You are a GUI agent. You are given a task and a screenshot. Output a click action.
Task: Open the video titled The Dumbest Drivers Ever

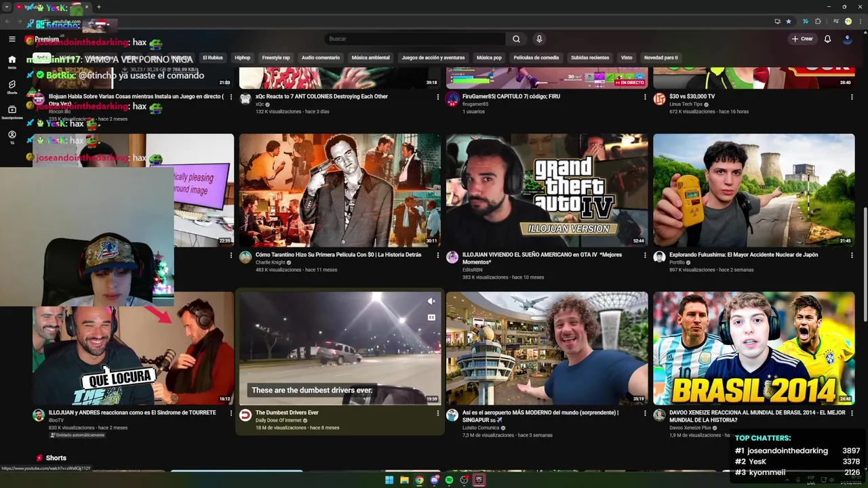click(287, 413)
